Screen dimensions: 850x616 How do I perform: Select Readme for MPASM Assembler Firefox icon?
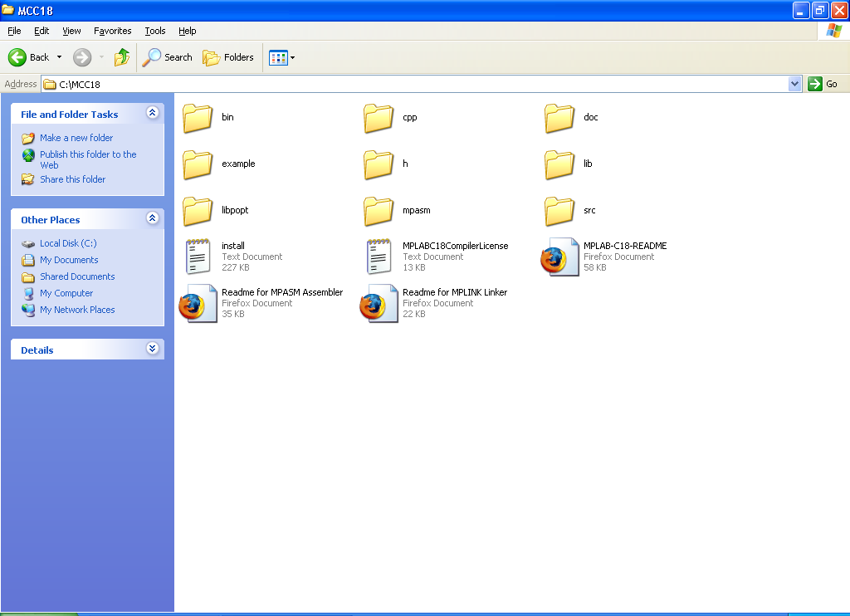198,304
